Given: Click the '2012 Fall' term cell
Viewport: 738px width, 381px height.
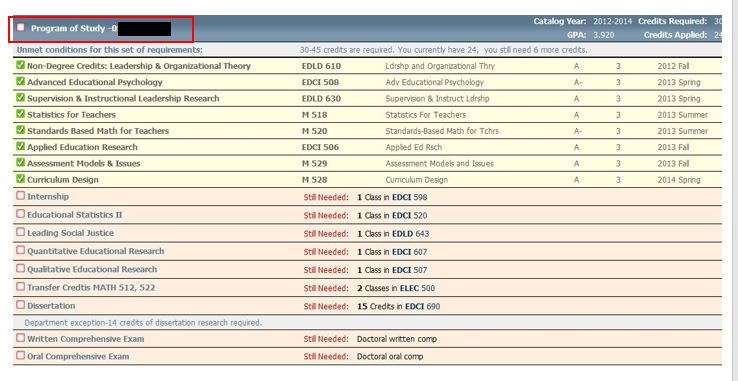Looking at the screenshot, I should (674, 66).
